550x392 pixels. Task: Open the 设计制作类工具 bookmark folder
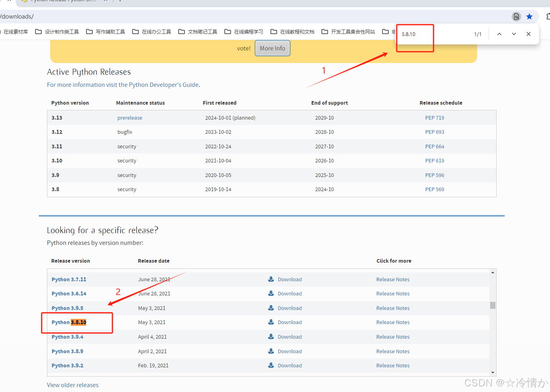(57, 32)
